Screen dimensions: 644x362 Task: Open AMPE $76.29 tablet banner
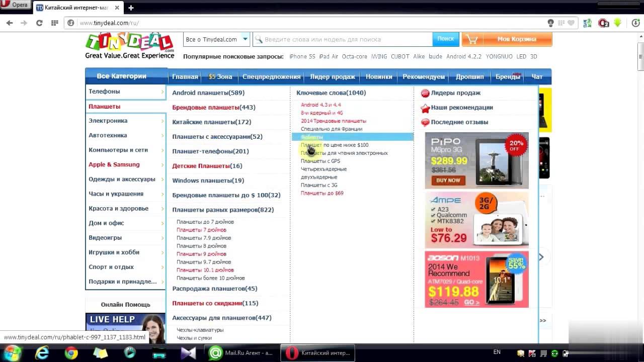point(476,220)
